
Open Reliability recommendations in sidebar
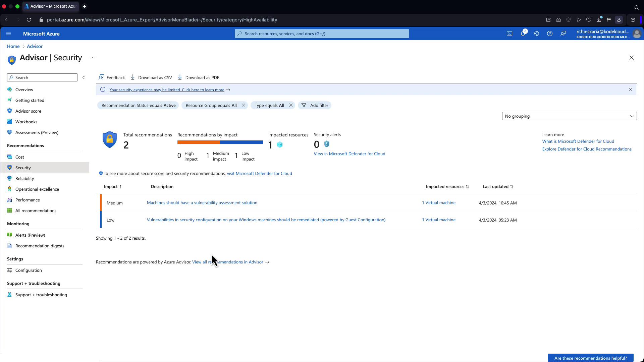pyautogui.click(x=24, y=178)
